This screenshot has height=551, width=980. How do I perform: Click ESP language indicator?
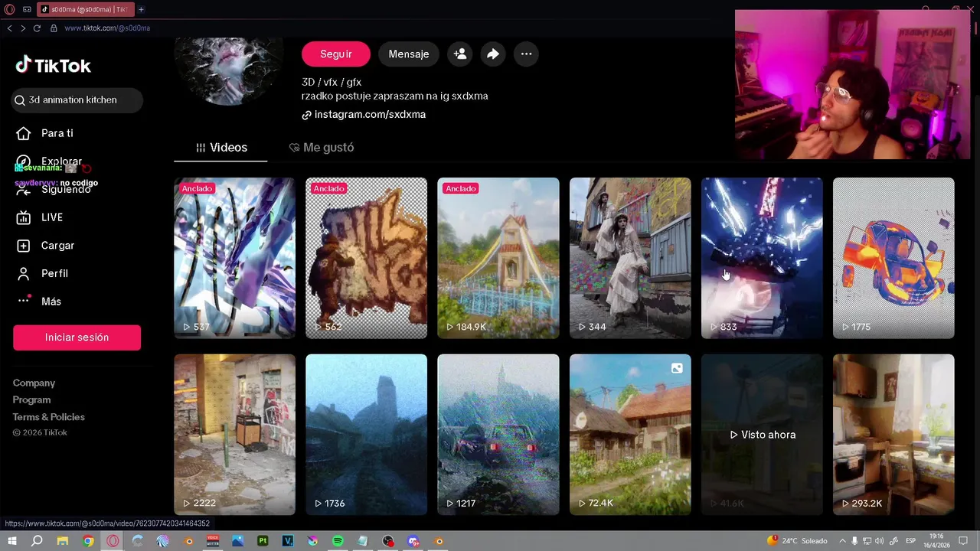click(911, 541)
